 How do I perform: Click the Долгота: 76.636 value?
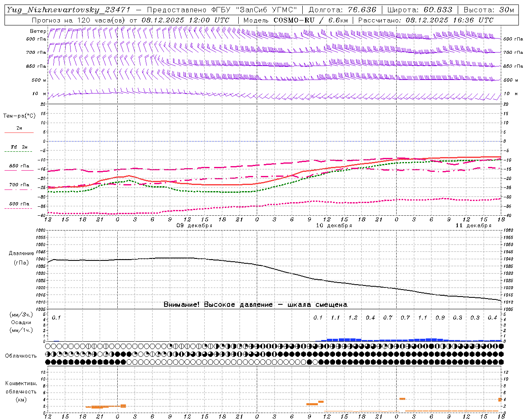pos(342,10)
